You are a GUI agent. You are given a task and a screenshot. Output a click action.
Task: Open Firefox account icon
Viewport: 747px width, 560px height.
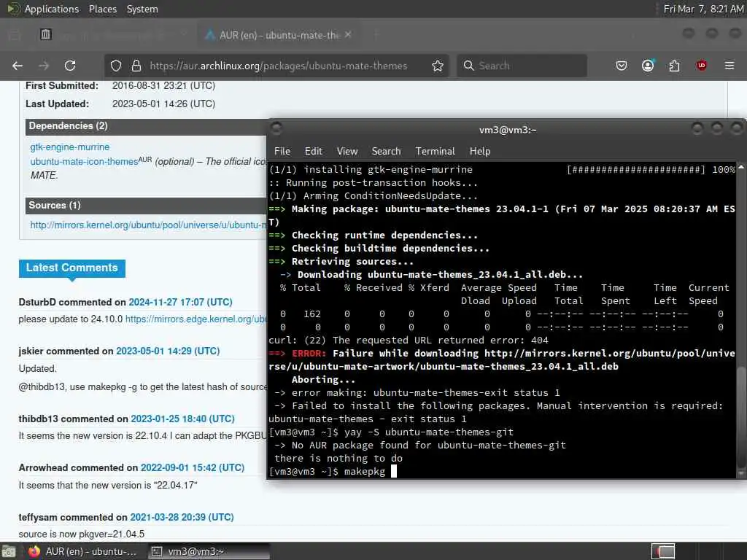tap(648, 66)
